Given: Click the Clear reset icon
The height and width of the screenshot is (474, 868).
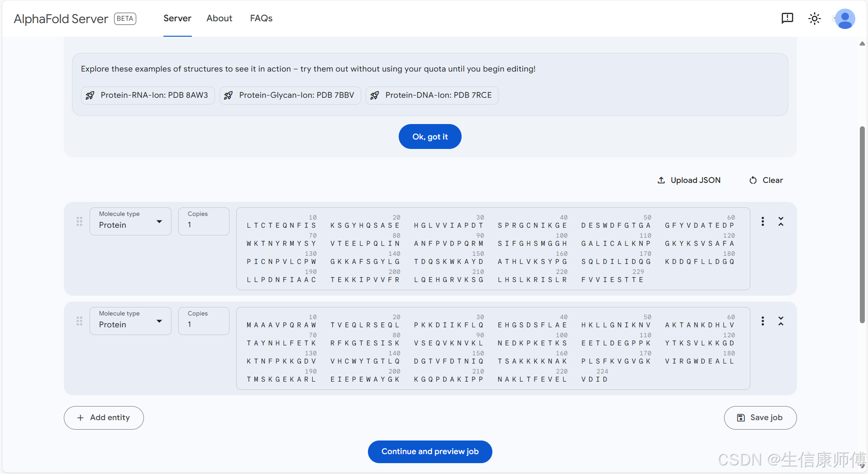Looking at the screenshot, I should coord(753,180).
